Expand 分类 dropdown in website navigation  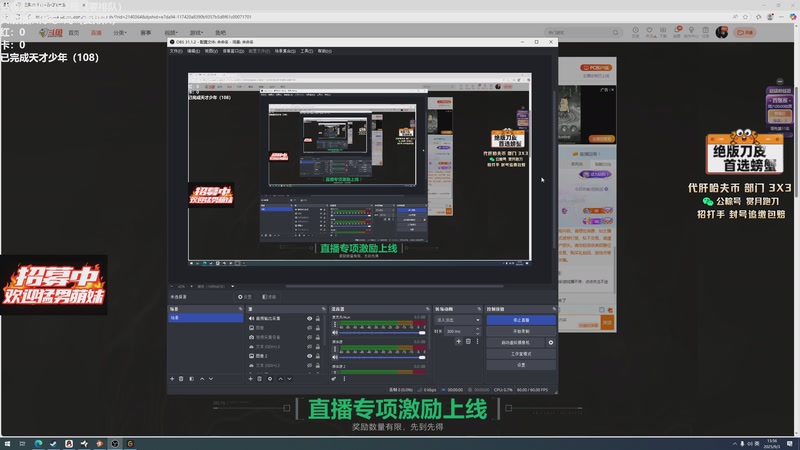[x=119, y=33]
